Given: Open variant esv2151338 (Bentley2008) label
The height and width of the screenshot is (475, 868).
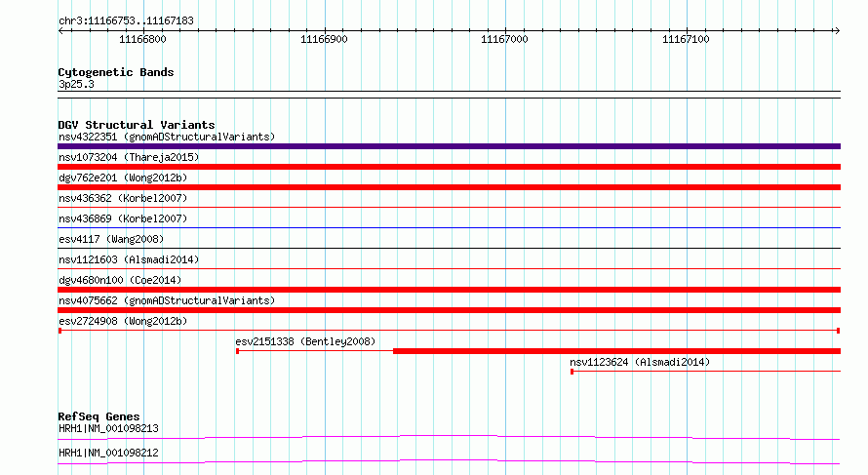Looking at the screenshot, I should point(305,341).
